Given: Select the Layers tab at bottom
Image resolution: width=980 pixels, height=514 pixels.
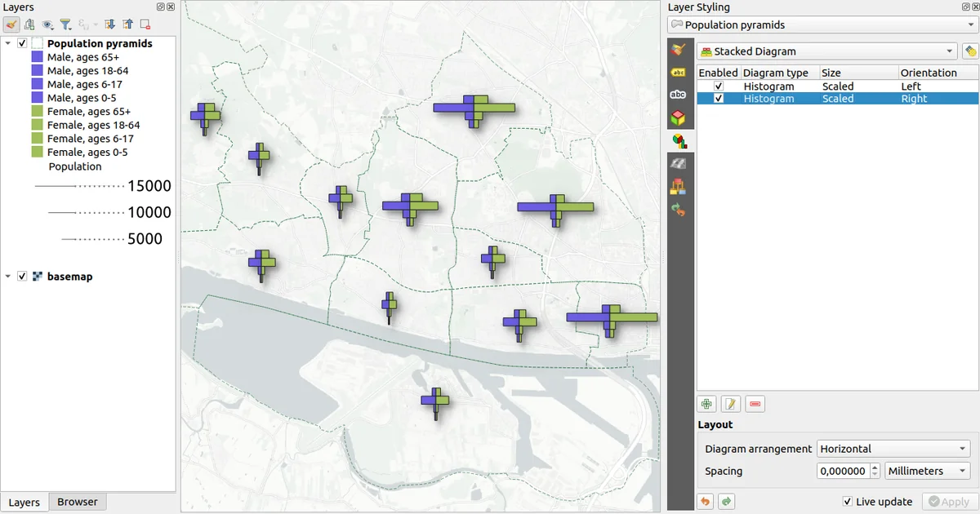Looking at the screenshot, I should (x=24, y=502).
